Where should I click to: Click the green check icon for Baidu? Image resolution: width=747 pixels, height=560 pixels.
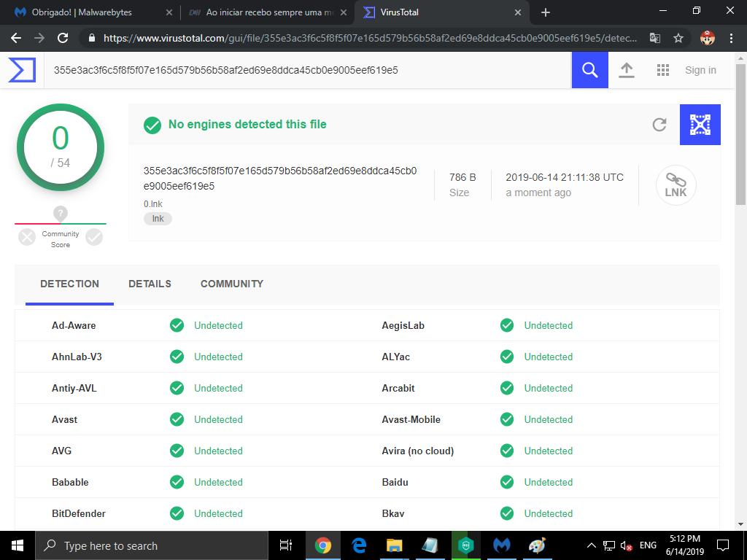[x=507, y=482]
